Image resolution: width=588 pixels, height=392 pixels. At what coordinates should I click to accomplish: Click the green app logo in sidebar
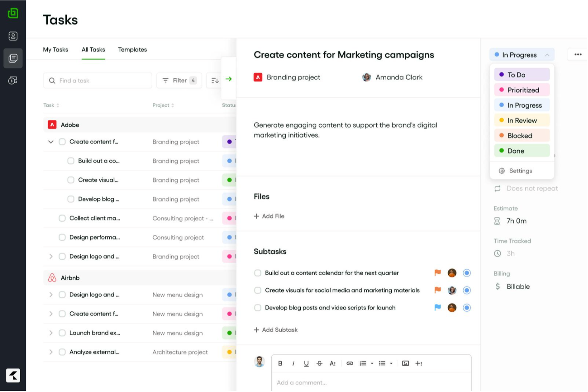click(x=13, y=13)
